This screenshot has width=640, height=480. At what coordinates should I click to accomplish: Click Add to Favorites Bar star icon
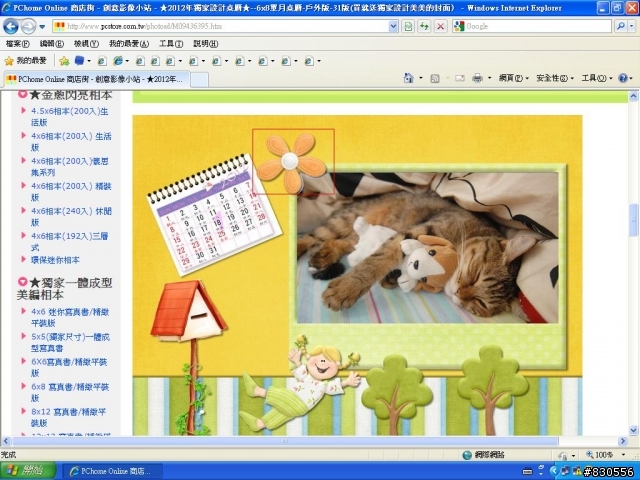point(64,61)
